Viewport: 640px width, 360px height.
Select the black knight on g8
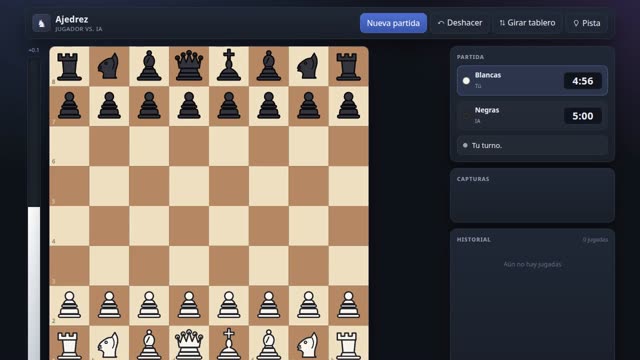pyautogui.click(x=308, y=66)
